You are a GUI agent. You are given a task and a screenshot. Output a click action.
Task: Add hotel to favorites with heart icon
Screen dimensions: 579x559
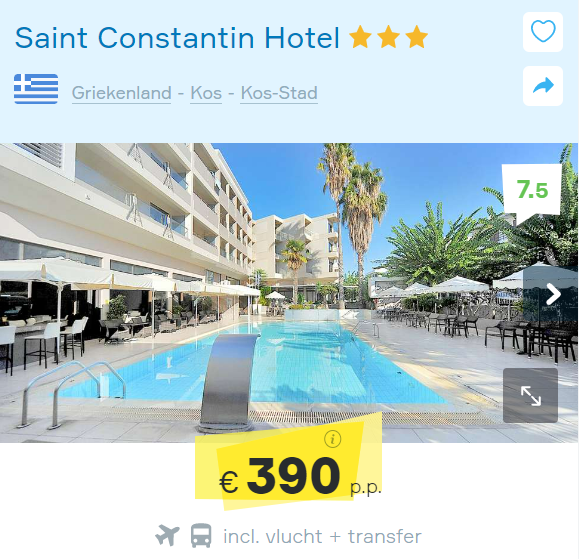(543, 32)
